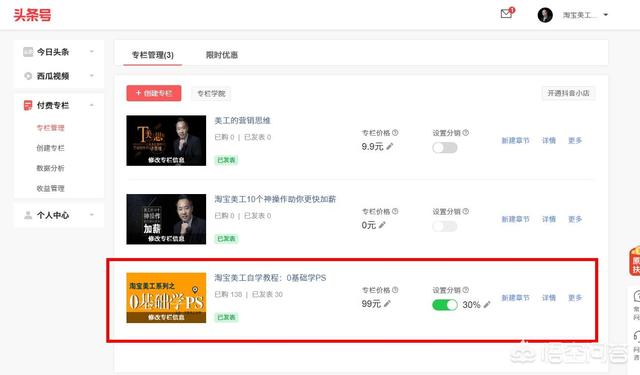640x375 pixels.
Task: Open 收益管理 in the sidebar
Action: (x=50, y=188)
